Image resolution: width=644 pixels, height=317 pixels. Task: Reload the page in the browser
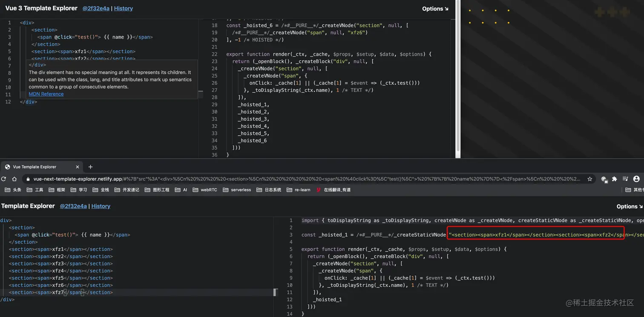click(4, 179)
